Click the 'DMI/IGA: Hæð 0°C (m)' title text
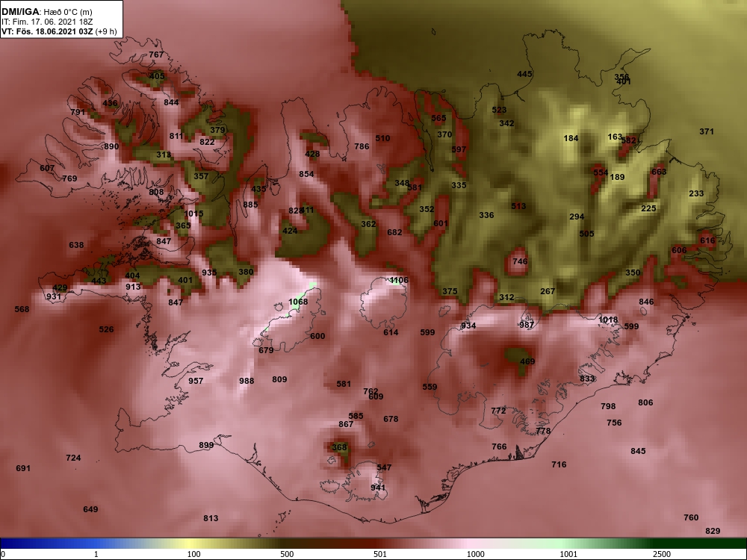 click(x=46, y=12)
